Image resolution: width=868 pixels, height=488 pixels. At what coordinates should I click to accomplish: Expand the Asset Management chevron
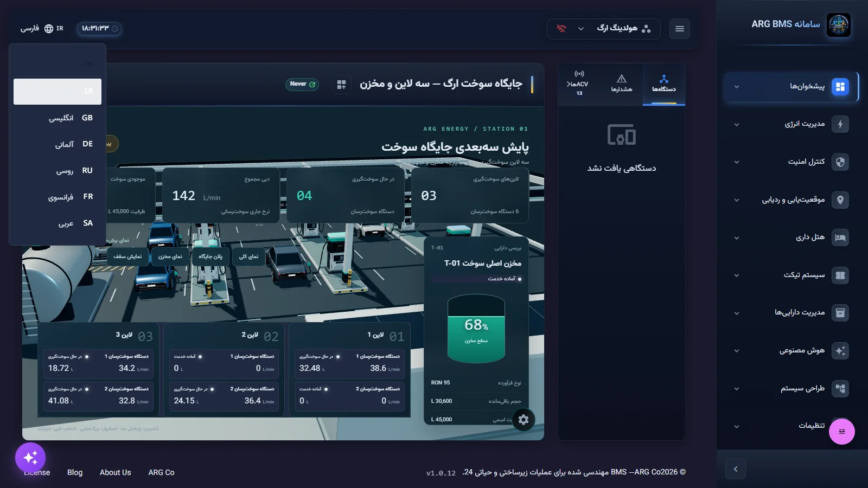[737, 313]
